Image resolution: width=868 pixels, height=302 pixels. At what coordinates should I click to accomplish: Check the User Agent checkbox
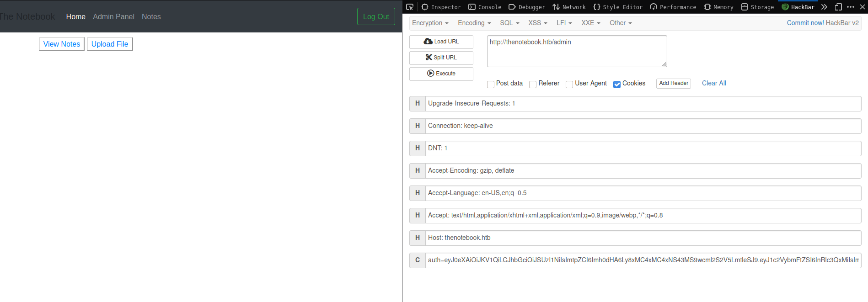(569, 84)
